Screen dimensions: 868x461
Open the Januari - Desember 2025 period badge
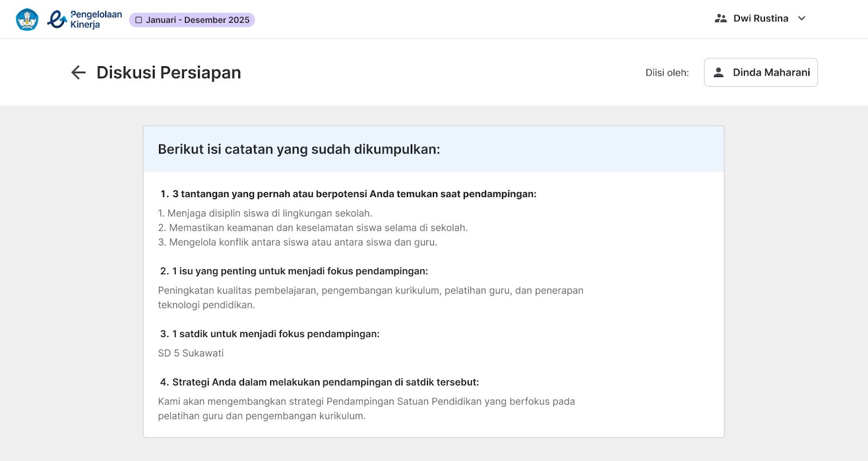(x=192, y=20)
